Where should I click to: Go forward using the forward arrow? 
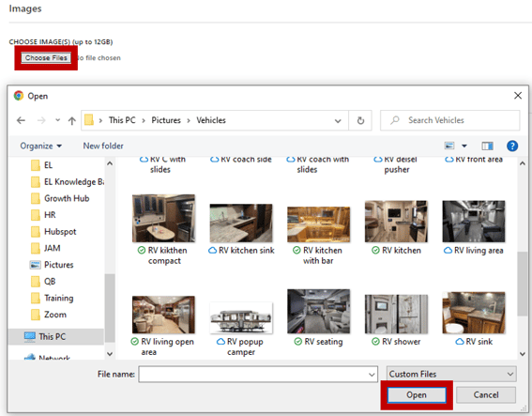41,120
